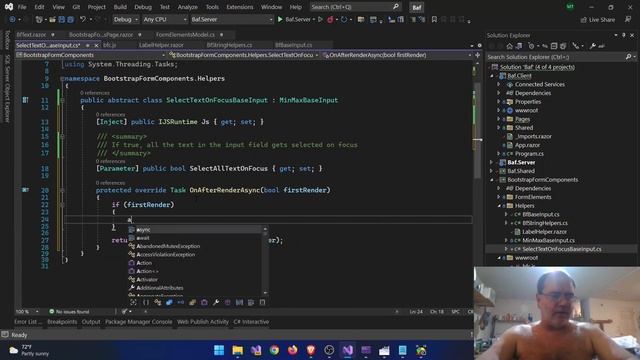Screen dimensions: 640x360
Task: Switch to the FormElementsModel.cs tab
Action: point(185,35)
